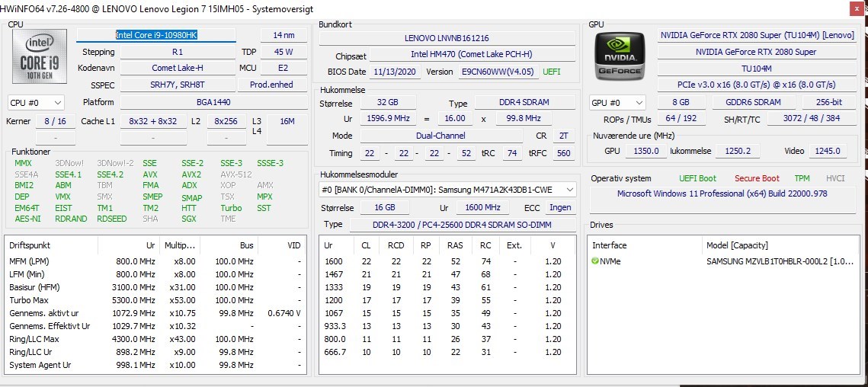
Task: Click the 256-bit bus width field
Action: click(829, 102)
